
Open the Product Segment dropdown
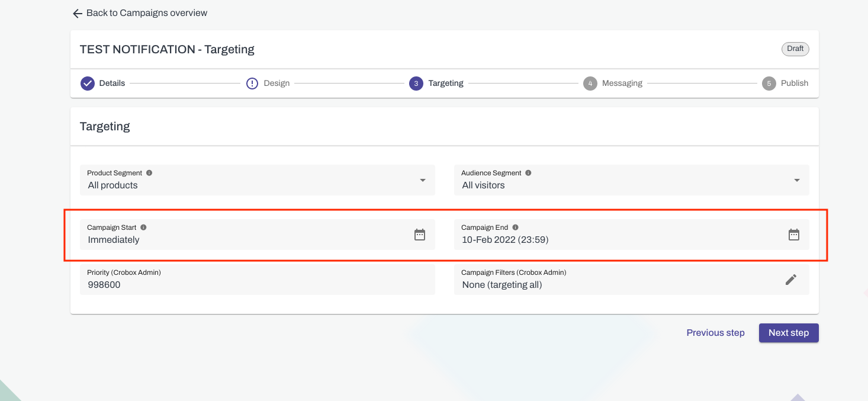click(423, 180)
